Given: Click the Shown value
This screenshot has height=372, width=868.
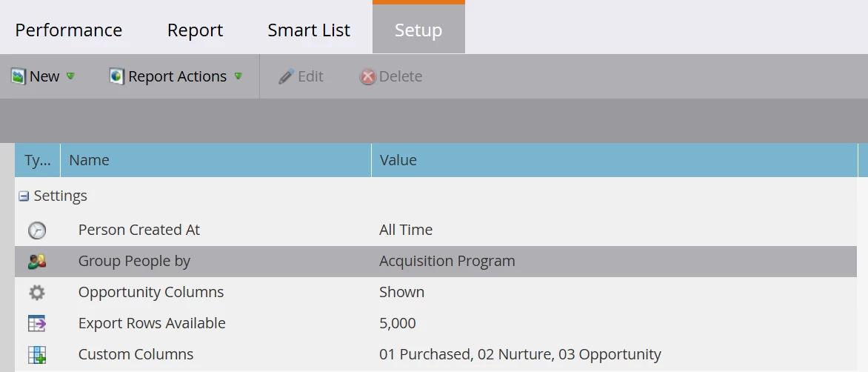Looking at the screenshot, I should coord(402,292).
